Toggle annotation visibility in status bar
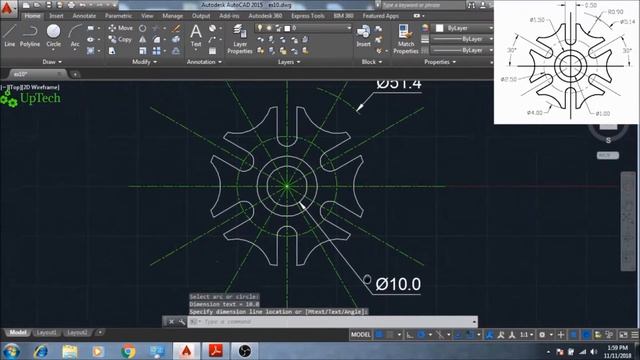This screenshot has height=360, width=640. 490,335
